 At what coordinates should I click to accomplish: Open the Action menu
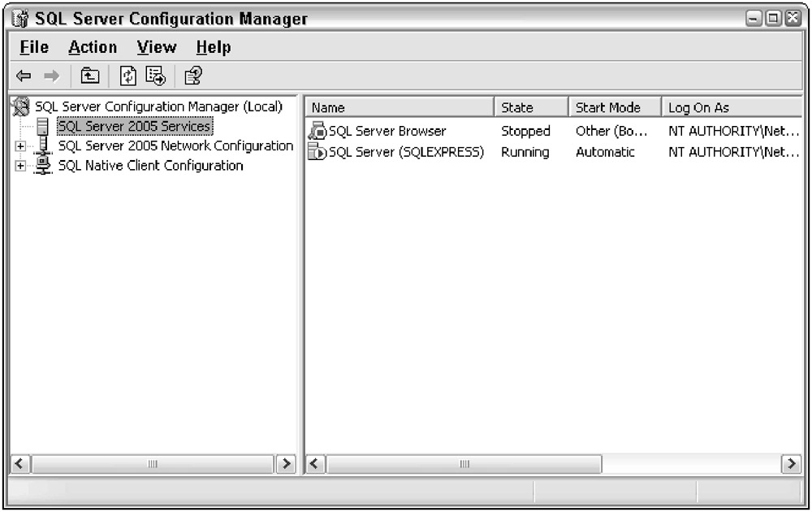(x=93, y=47)
